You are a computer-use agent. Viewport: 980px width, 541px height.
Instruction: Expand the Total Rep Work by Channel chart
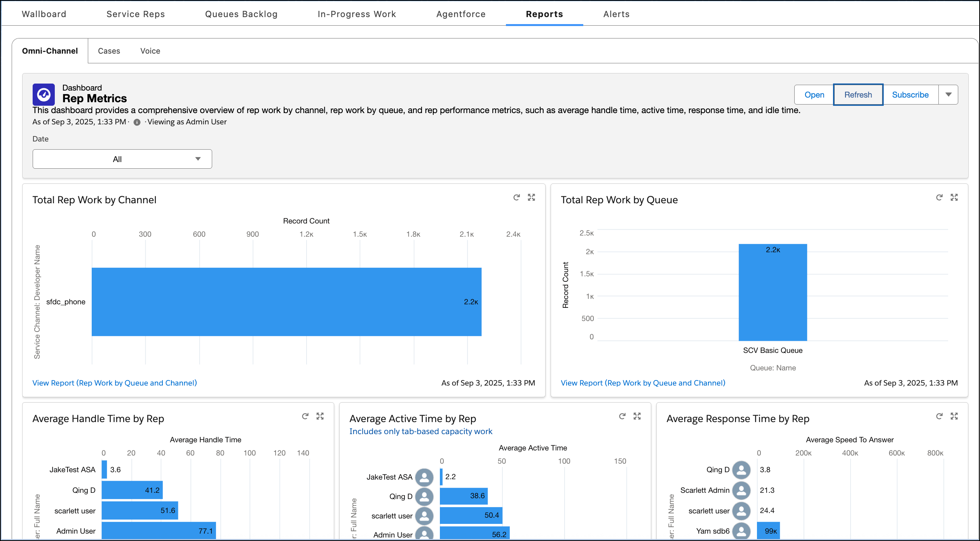[x=531, y=197]
